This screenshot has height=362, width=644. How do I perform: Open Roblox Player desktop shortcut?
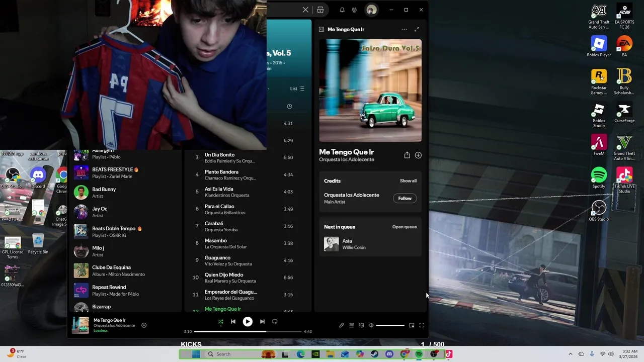(599, 47)
